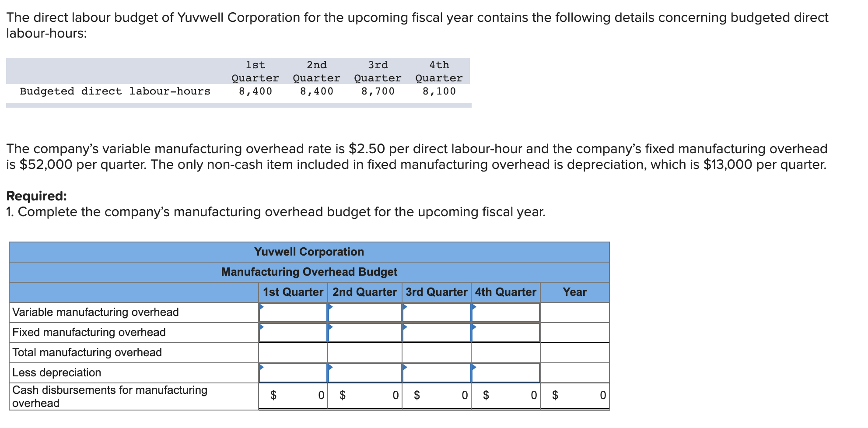Select the Variable manufacturing overhead 1st Quarter input field
Image resolution: width=868 pixels, height=428 pixels.
[293, 313]
